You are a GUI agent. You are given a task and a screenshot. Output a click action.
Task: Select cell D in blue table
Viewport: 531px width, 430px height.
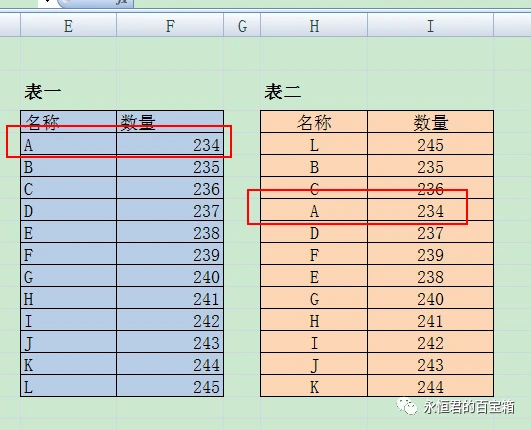(x=68, y=210)
